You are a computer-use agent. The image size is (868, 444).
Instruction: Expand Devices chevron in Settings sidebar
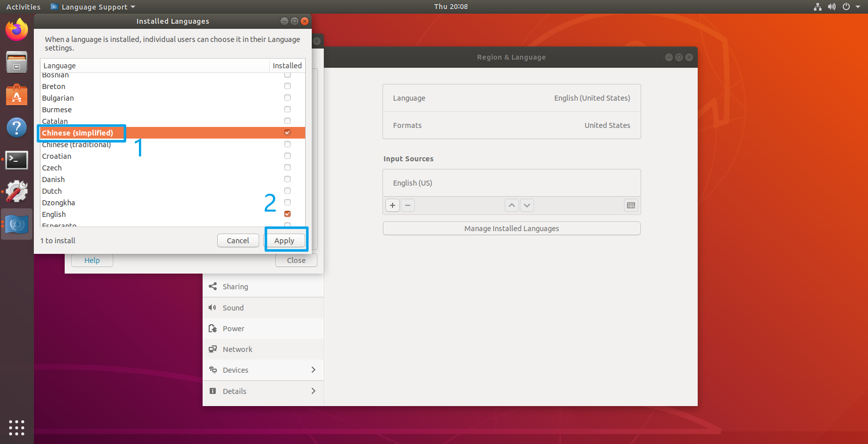pyautogui.click(x=313, y=370)
